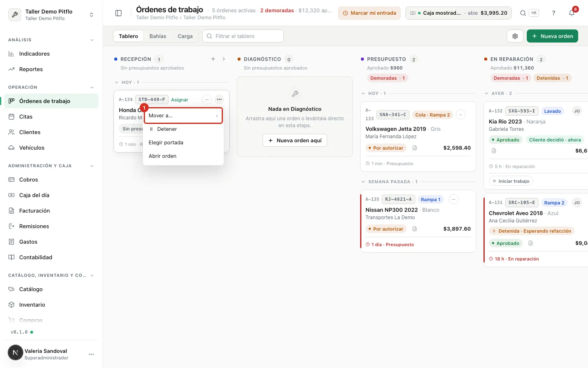This screenshot has width=588, height=368.
Task: Choose Detener in the context menu
Action: (183, 129)
